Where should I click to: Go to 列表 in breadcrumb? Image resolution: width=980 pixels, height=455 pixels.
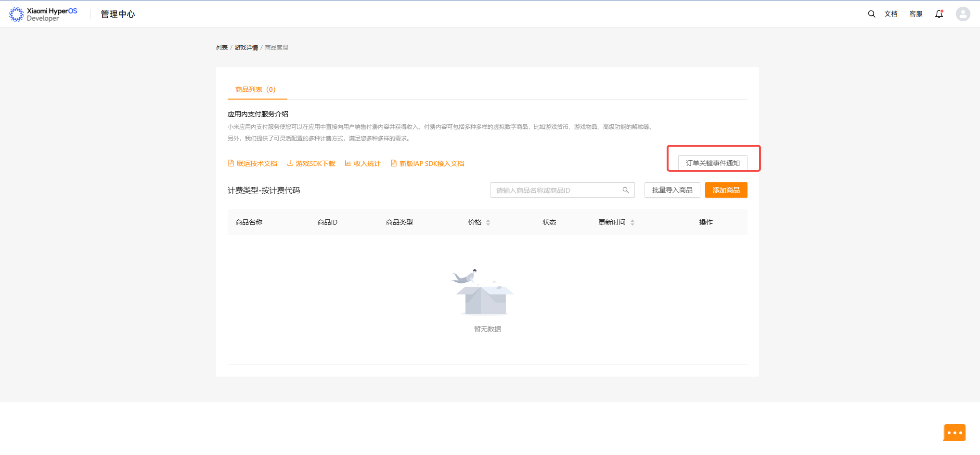click(222, 48)
